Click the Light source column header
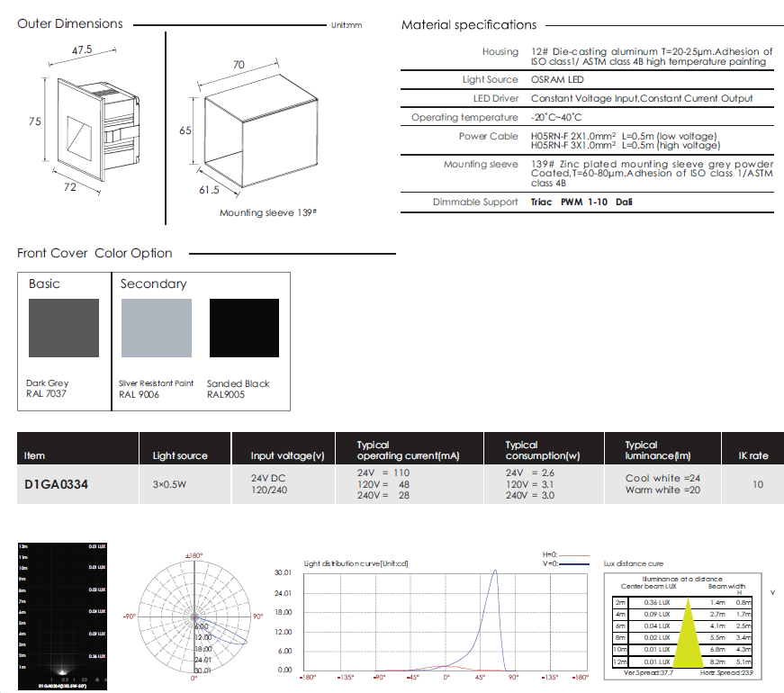This screenshot has height=693, width=784. click(180, 455)
